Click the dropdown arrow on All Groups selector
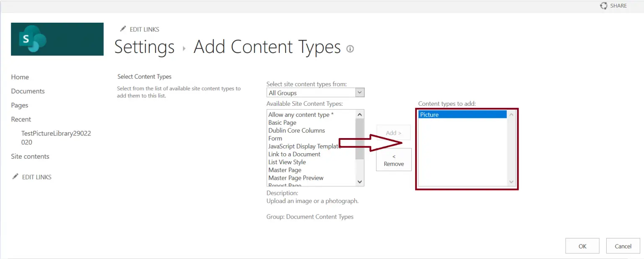Viewport: 644px width, 259px height. coord(359,92)
